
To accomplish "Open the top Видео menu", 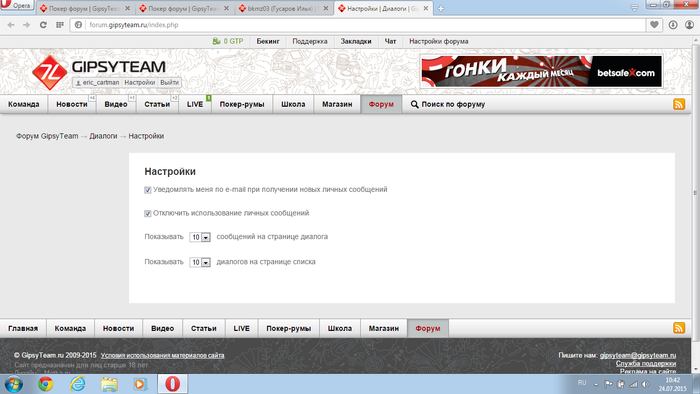I will (x=116, y=104).
